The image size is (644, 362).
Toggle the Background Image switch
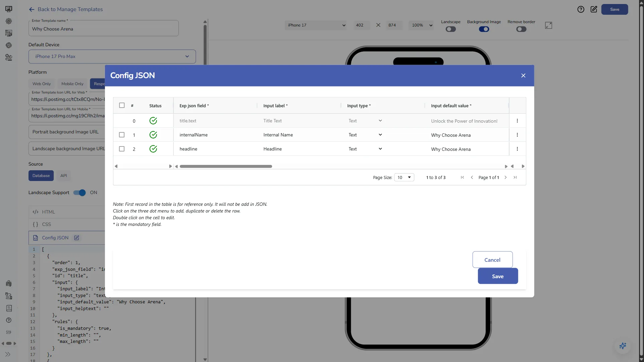click(484, 29)
